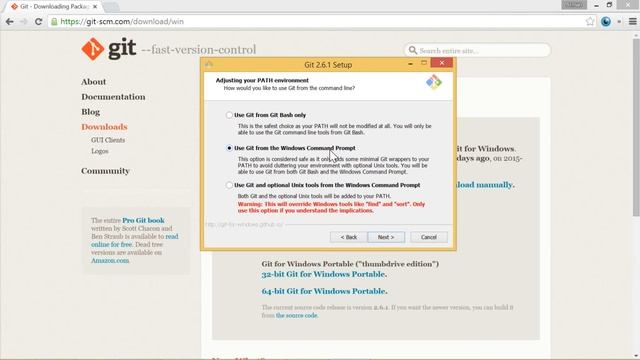Image resolution: width=640 pixels, height=360 pixels.
Task: Click the Chrome profile button in title bar
Action: coord(574,5)
